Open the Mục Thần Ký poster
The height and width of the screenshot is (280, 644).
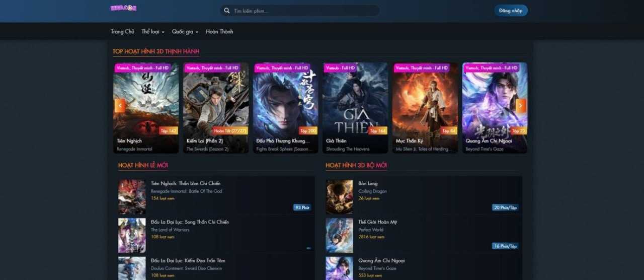(x=425, y=108)
